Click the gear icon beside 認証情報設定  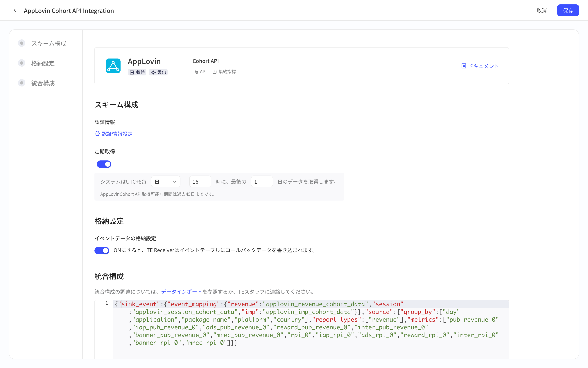[x=97, y=134]
